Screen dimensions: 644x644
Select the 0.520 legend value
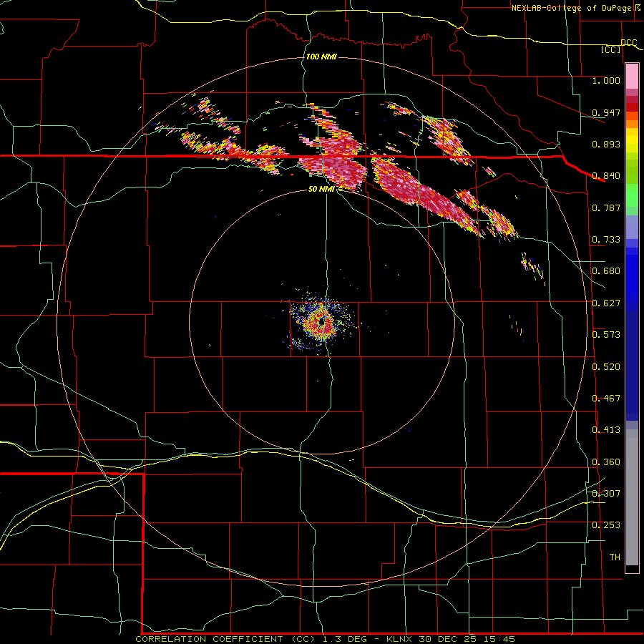pyautogui.click(x=606, y=367)
